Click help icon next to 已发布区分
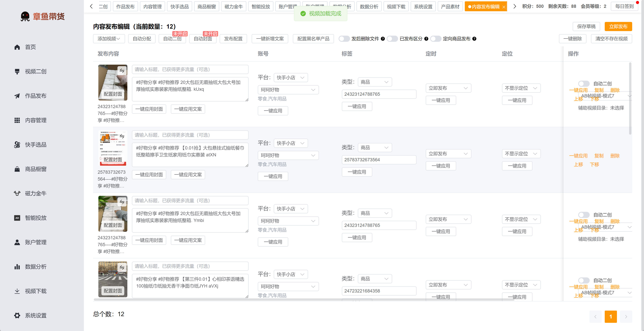 (x=426, y=39)
